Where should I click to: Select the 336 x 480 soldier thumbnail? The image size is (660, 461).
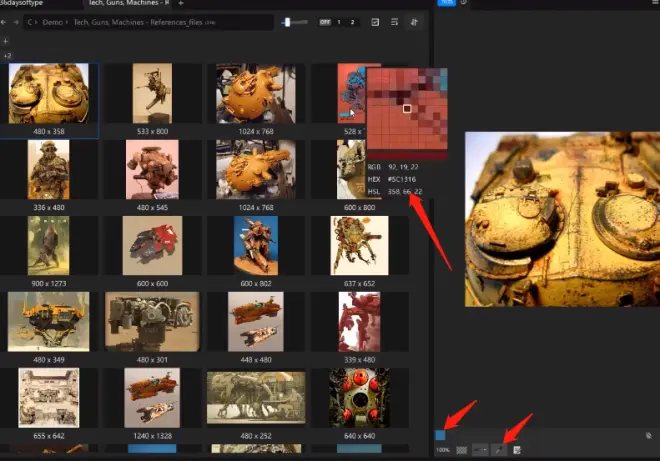click(49, 170)
